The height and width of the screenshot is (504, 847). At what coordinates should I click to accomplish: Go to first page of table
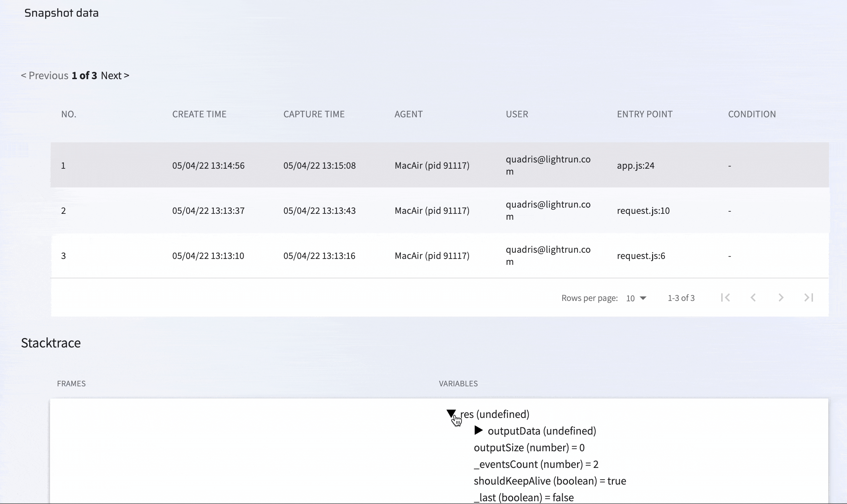(x=725, y=297)
